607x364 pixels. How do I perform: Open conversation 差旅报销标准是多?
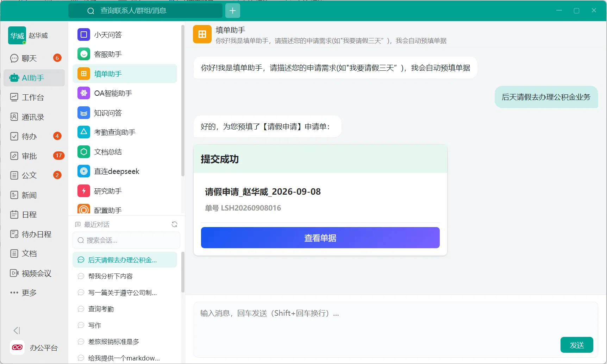pos(125,341)
